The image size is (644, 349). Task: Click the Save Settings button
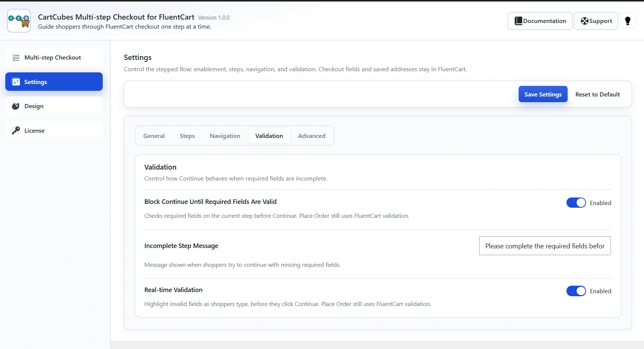[543, 94]
